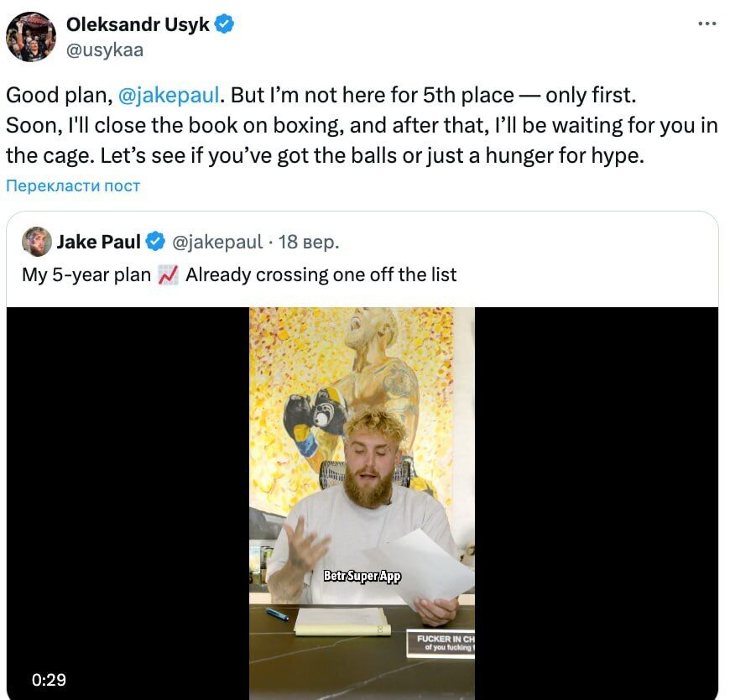Click the Oleksandr Usyk display name
This screenshot has height=700, width=730.
coord(138,24)
